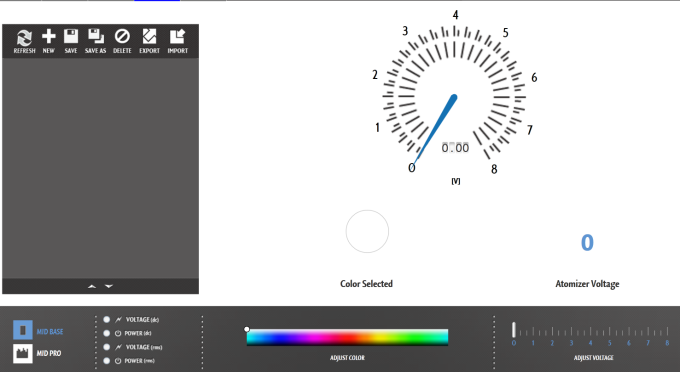
Task: Click the Atomizer Voltage value 0
Action: click(587, 243)
